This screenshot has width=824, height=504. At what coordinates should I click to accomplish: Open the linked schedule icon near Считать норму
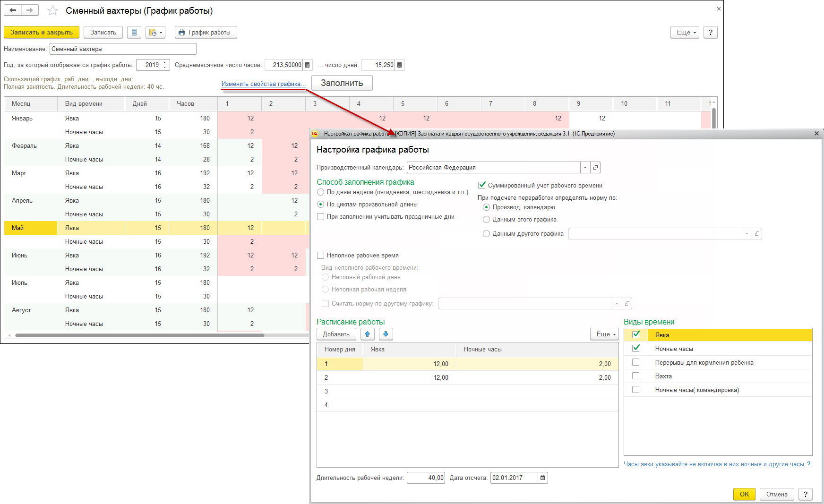[627, 303]
